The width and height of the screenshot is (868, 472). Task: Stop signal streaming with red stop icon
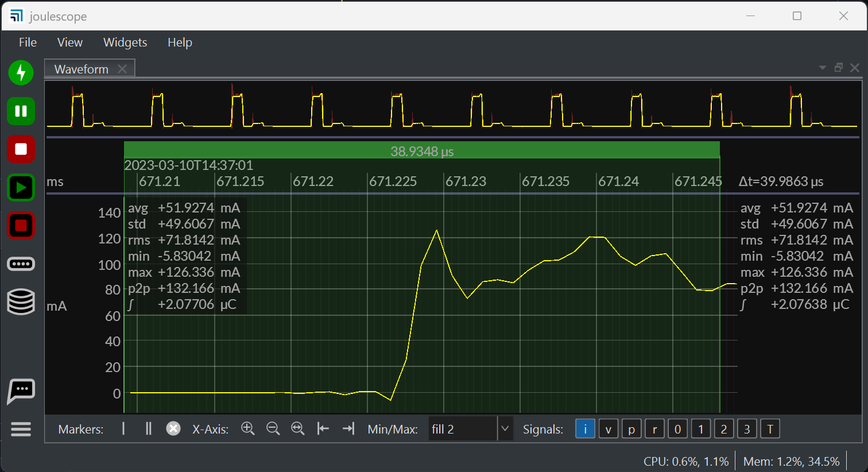[x=21, y=149]
